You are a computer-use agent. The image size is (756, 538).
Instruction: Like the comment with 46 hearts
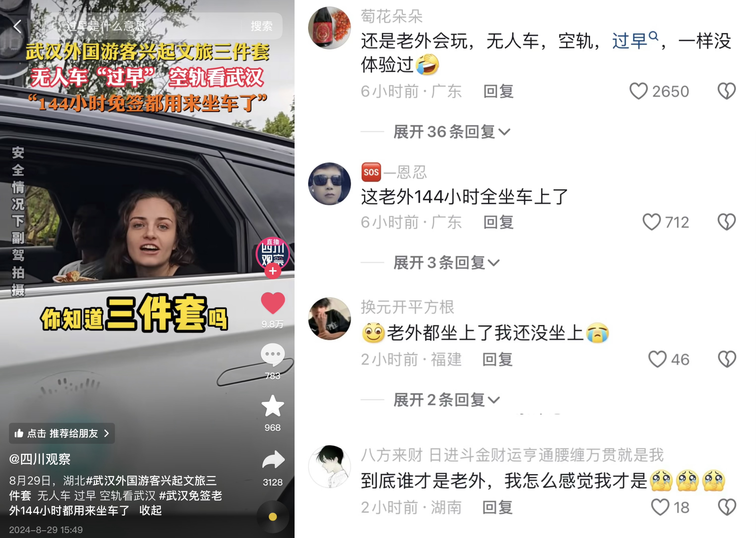[657, 359]
